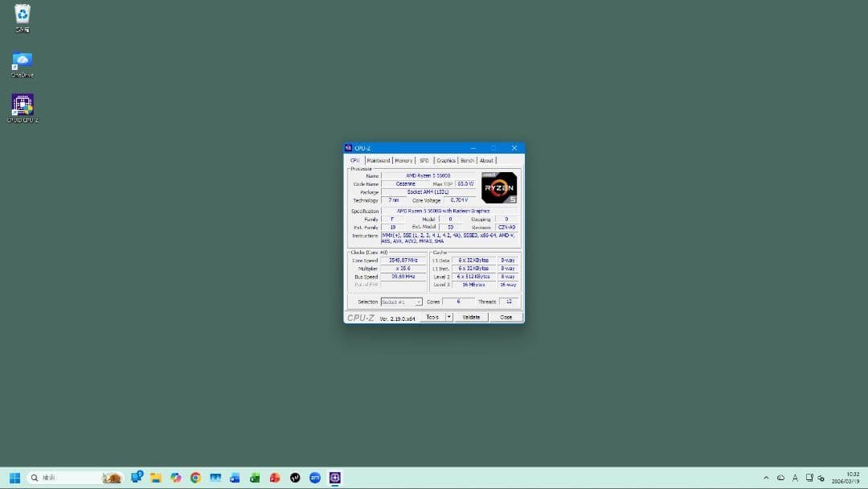Image resolution: width=868 pixels, height=489 pixels.
Task: Switch to the Graphics tab
Action: pyautogui.click(x=445, y=161)
